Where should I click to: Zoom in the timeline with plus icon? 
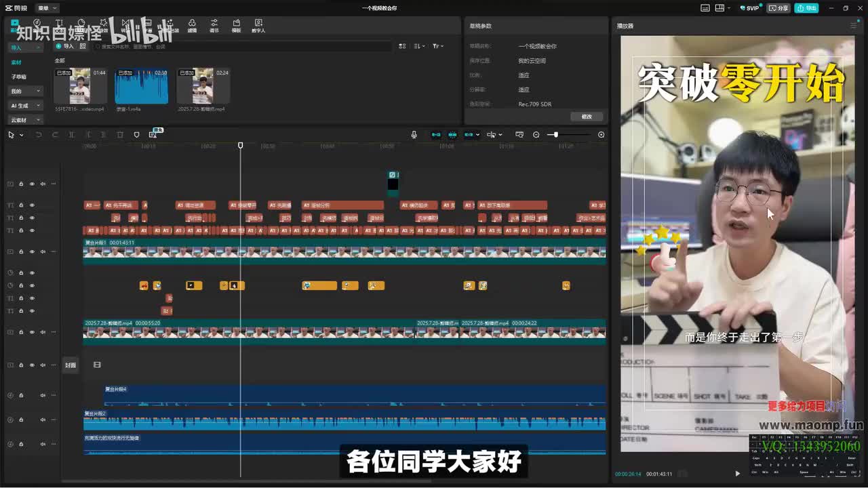click(601, 135)
